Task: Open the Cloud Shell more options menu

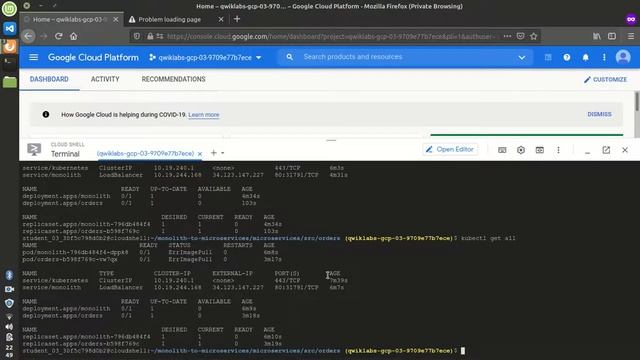Action: (558, 150)
